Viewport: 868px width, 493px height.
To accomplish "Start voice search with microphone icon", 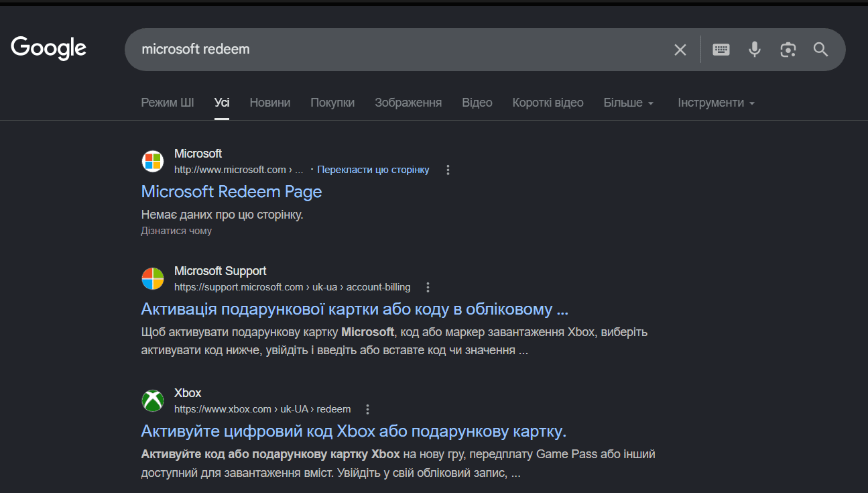I will [x=755, y=50].
